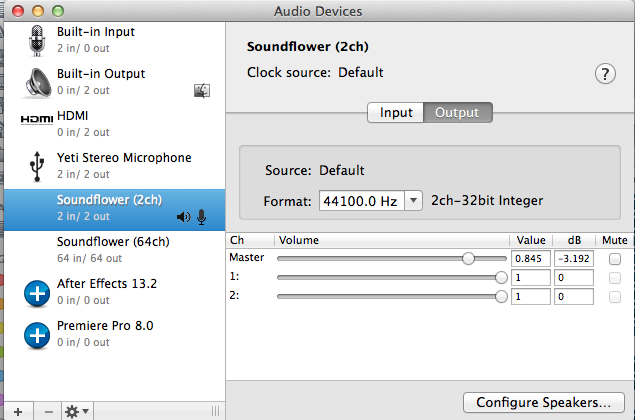
Task: Click the microphone default-input icon on Soundflower (2ch)
Action: click(x=202, y=217)
